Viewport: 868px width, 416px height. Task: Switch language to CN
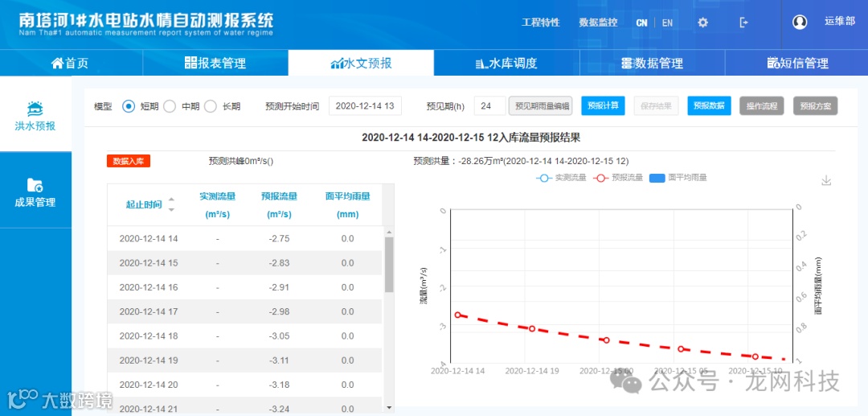(641, 23)
